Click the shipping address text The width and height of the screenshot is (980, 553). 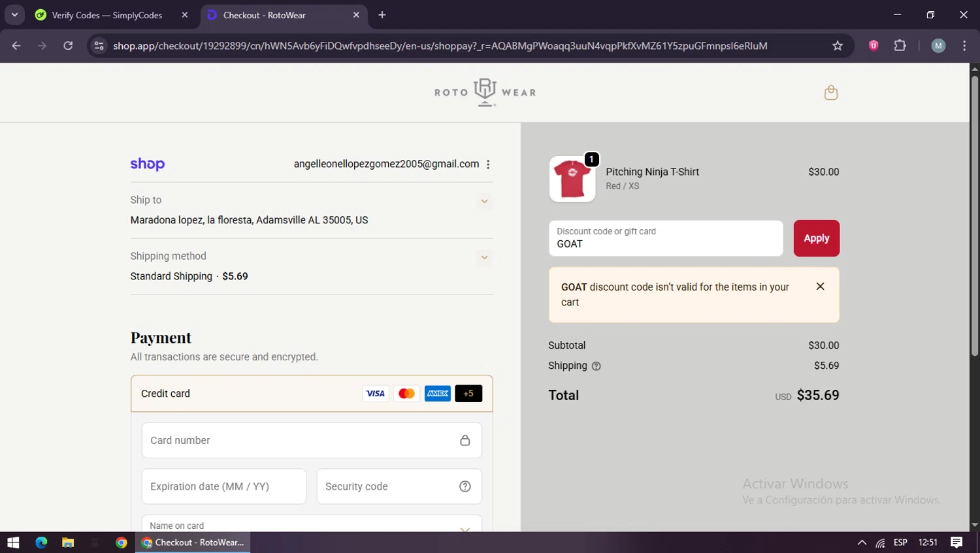pos(249,221)
